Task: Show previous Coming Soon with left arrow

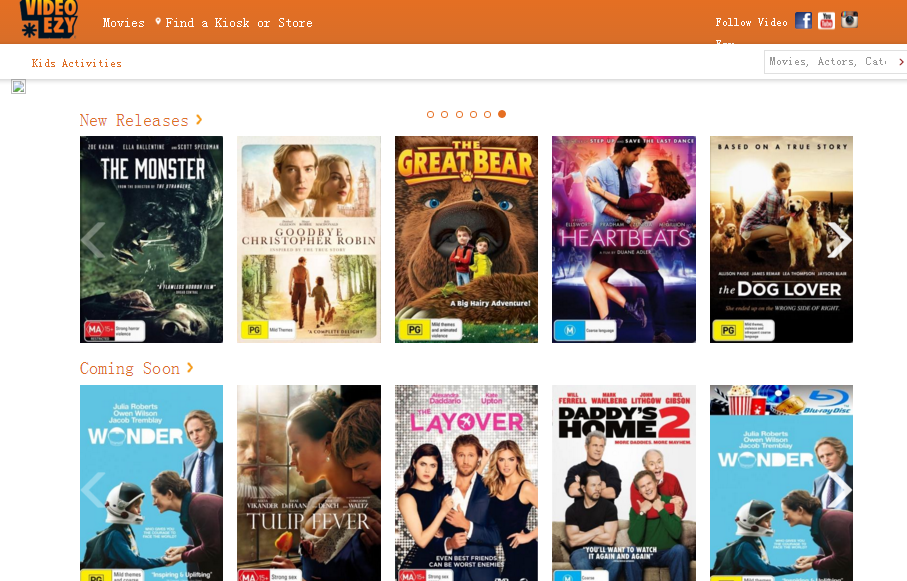Action: 93,490
